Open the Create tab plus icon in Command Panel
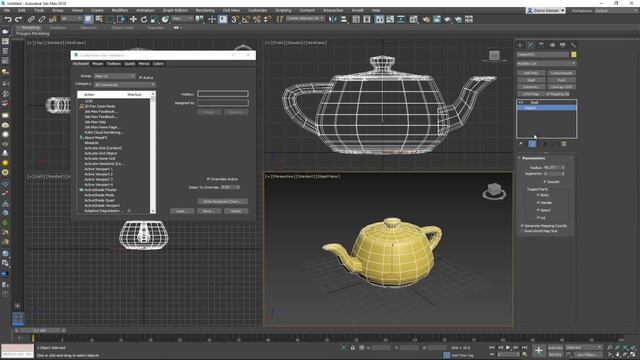Viewport: 640px width, 360px height. coord(520,45)
